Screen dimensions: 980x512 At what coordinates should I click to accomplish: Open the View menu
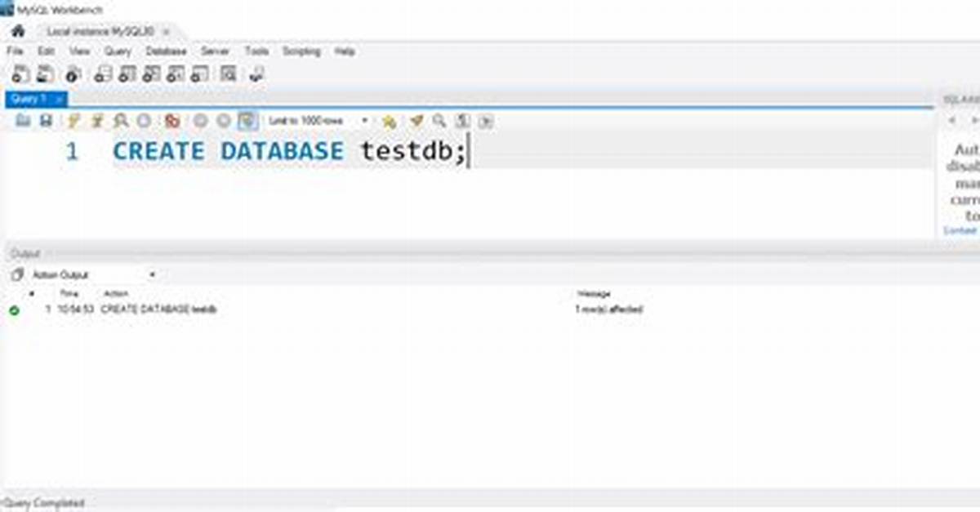click(x=79, y=51)
